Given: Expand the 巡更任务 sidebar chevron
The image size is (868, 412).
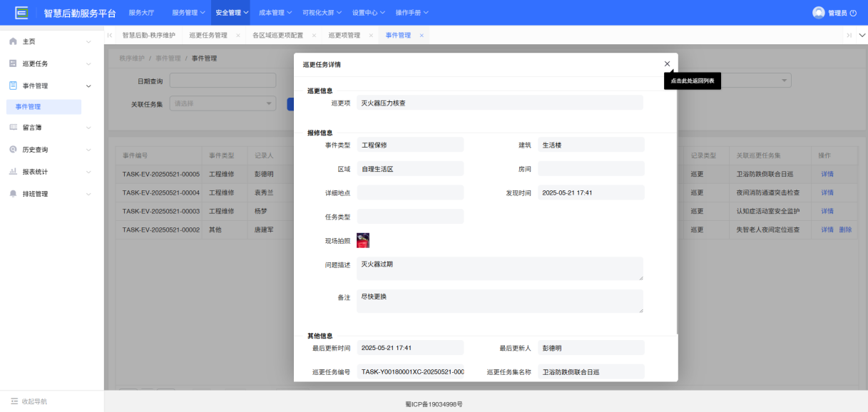Looking at the screenshot, I should coord(88,63).
